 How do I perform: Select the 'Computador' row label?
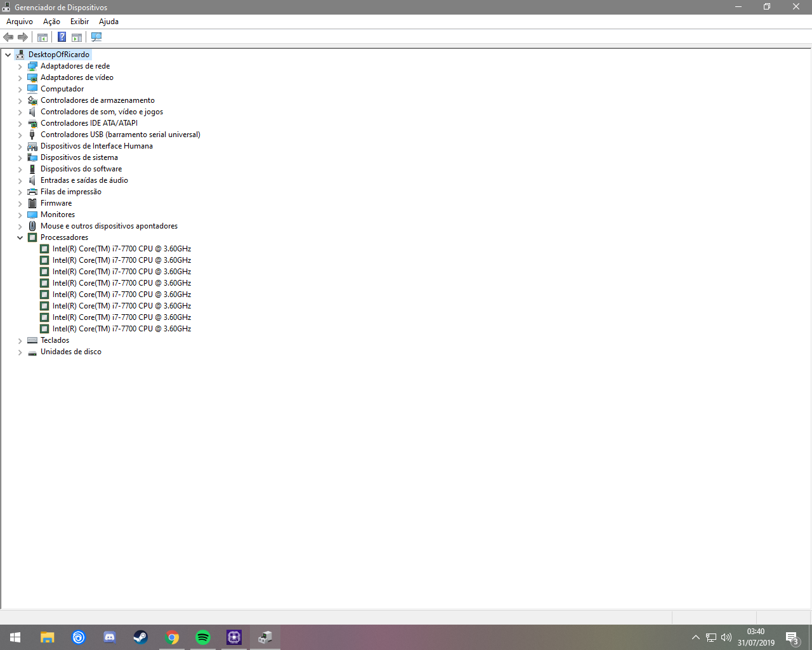[62, 89]
